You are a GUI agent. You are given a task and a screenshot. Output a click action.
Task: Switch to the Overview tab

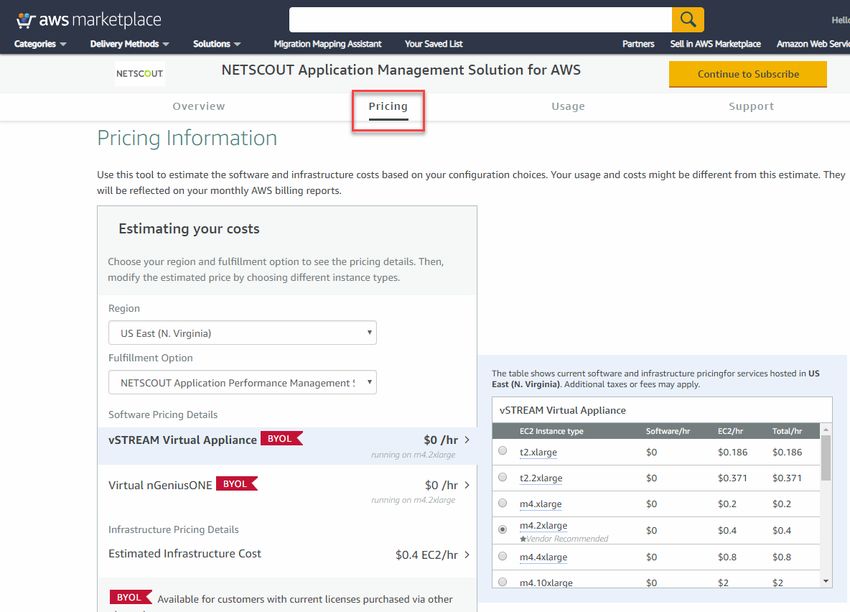(x=198, y=106)
